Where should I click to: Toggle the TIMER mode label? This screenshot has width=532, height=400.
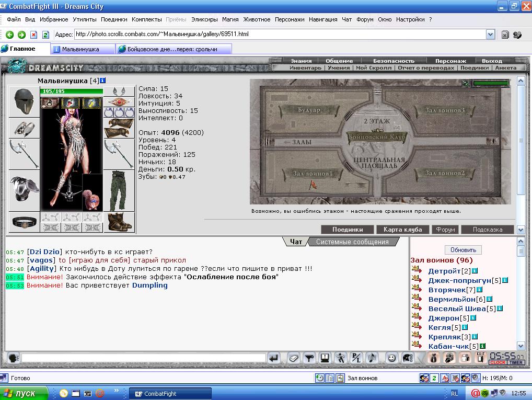pos(516,362)
